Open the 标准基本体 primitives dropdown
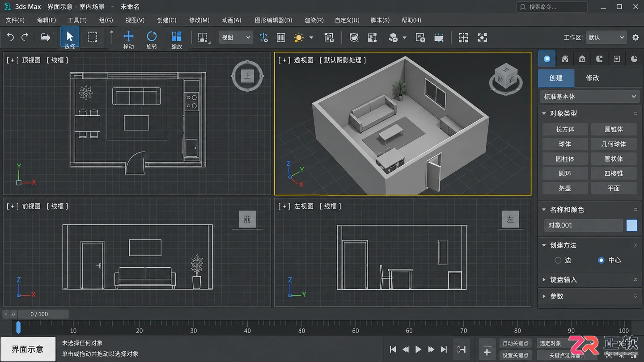The width and height of the screenshot is (644, 362). click(589, 97)
